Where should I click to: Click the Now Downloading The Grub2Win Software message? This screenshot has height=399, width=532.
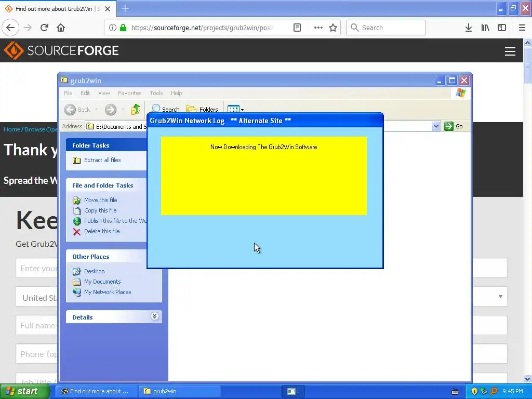click(263, 147)
